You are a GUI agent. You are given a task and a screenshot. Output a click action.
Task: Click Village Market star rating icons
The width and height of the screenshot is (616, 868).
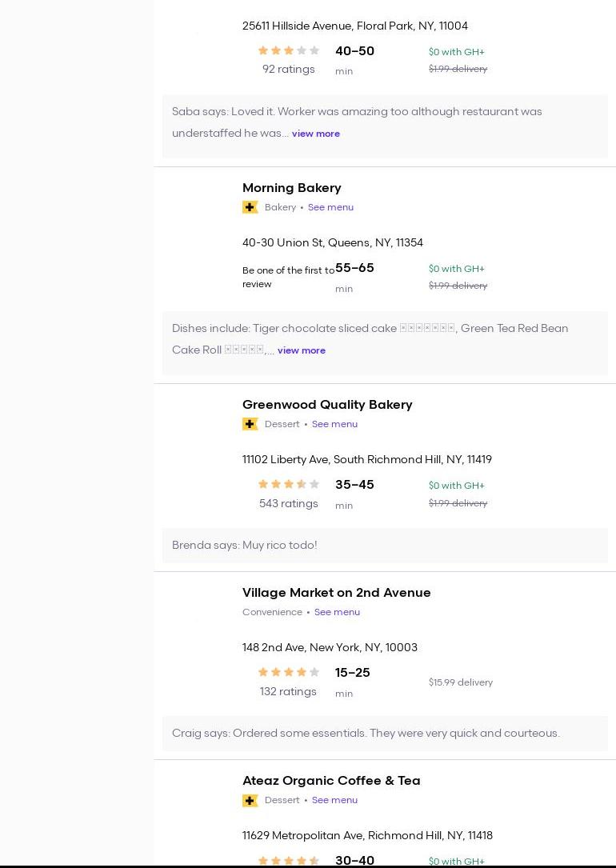point(288,672)
